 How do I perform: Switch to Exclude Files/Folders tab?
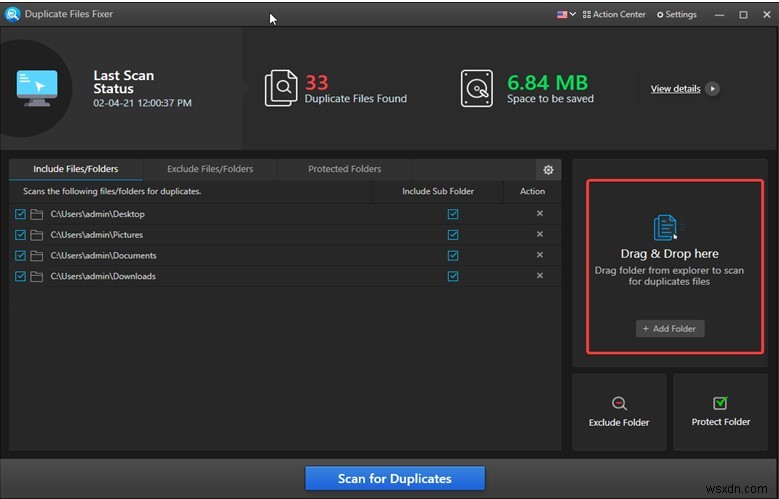[210, 169]
